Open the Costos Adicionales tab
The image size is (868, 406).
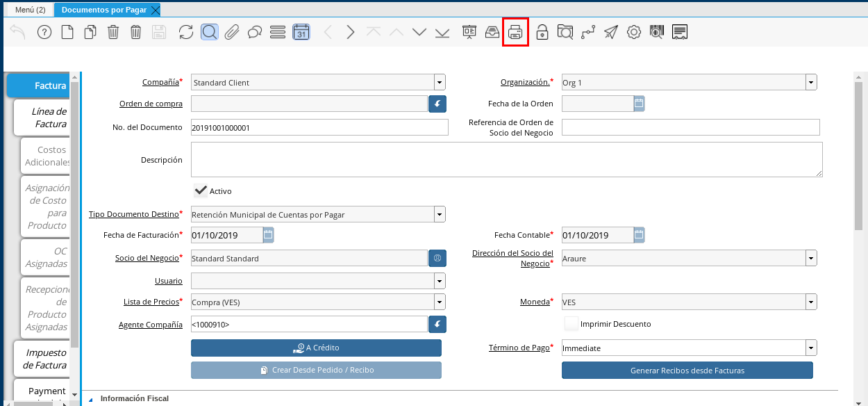47,156
